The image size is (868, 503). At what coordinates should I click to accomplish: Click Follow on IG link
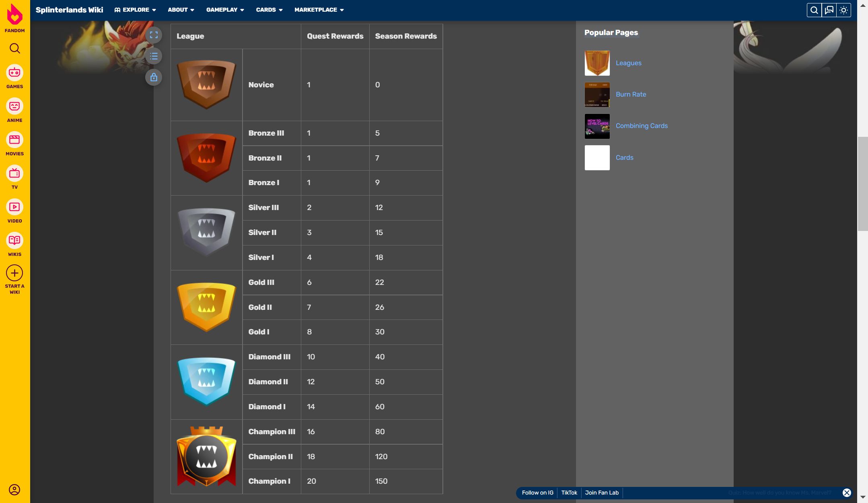(x=537, y=493)
